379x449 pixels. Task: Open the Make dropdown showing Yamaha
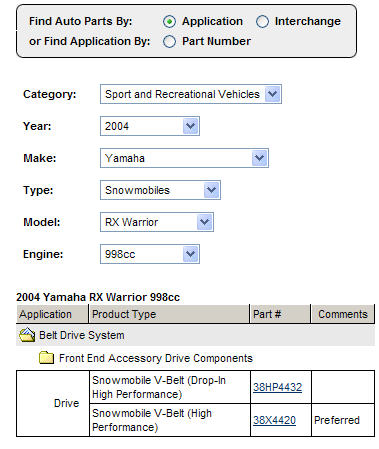tap(184, 158)
